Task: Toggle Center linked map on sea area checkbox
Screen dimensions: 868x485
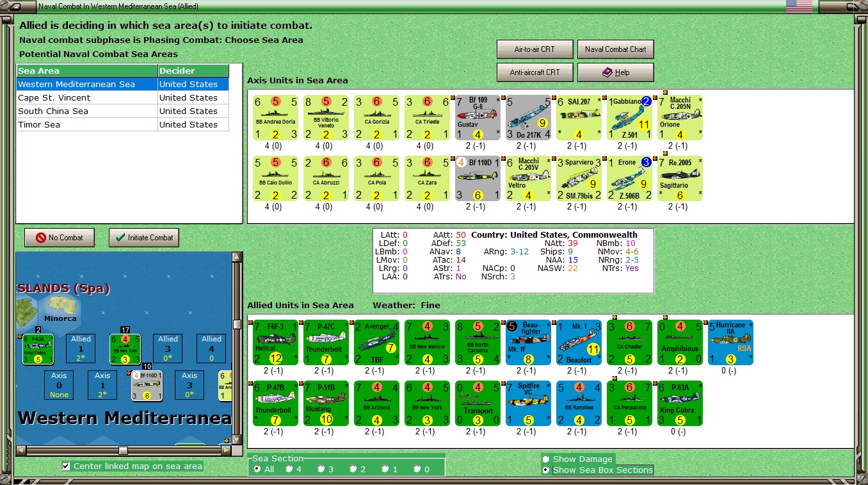Action: click(66, 466)
